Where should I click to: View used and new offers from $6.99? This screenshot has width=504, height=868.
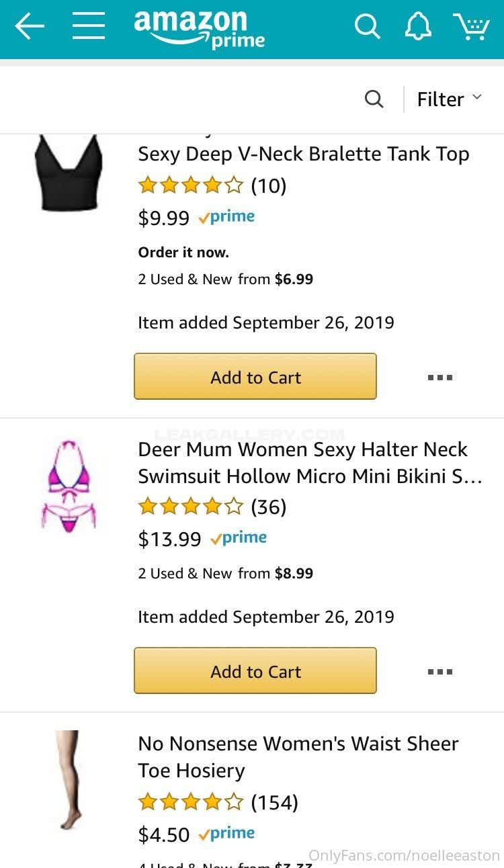(225, 279)
